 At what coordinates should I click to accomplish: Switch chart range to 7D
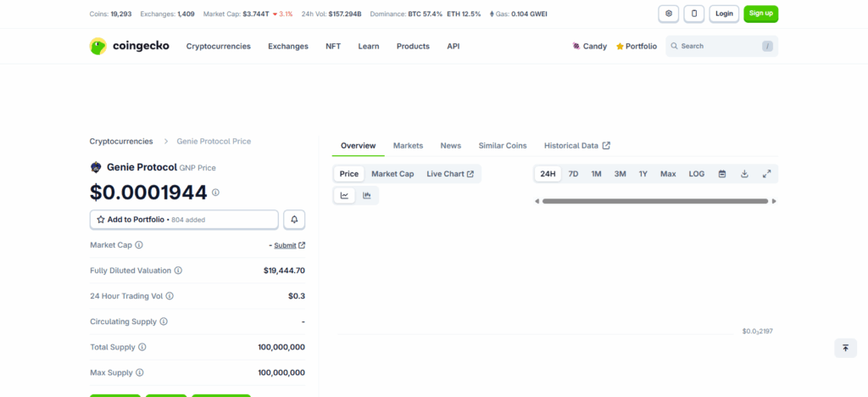573,174
